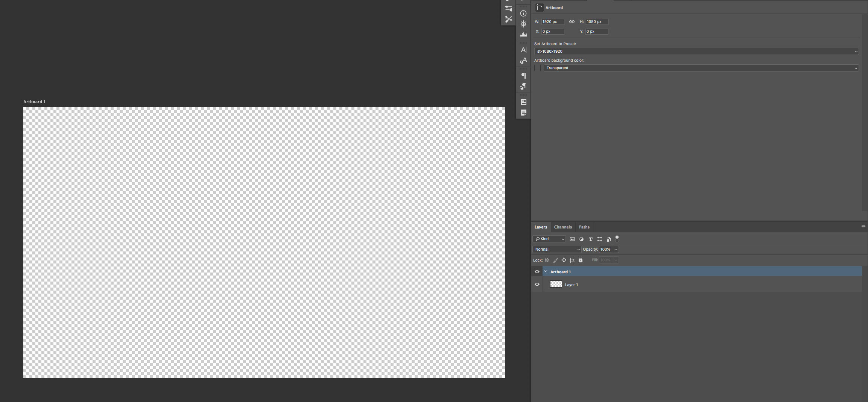
Task: Collapse the Artboard 1 group chevron
Action: 546,271
